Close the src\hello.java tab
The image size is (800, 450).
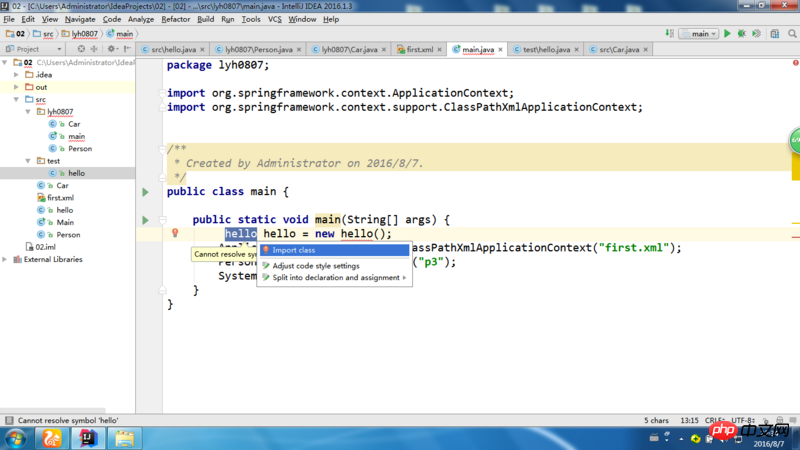204,49
